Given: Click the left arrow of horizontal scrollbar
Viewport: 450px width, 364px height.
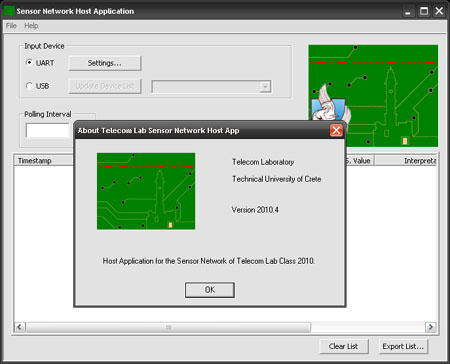Looking at the screenshot, I should (19, 327).
